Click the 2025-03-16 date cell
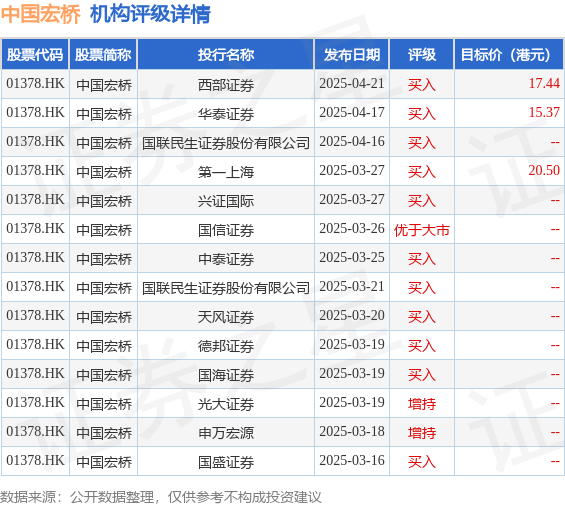 [352, 461]
